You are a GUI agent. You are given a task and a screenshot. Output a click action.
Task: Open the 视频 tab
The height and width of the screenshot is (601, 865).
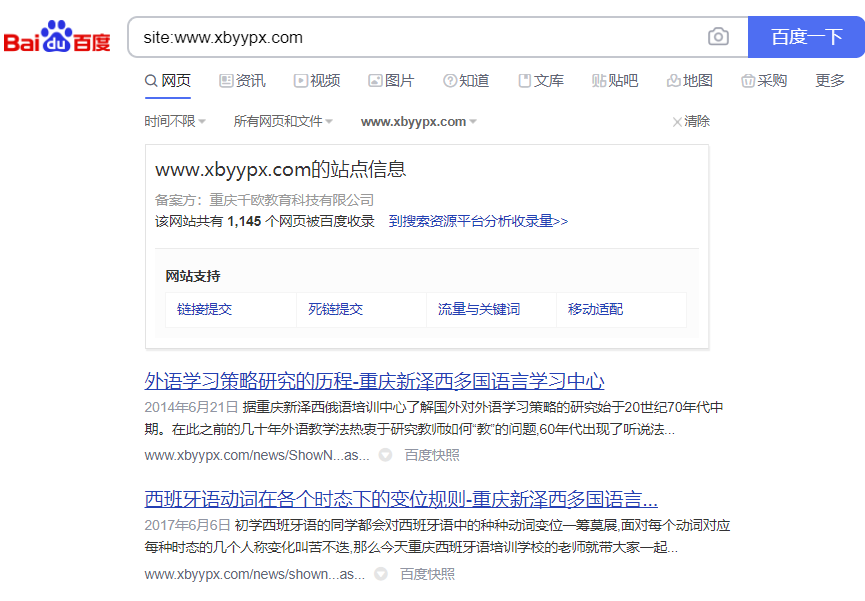(317, 81)
